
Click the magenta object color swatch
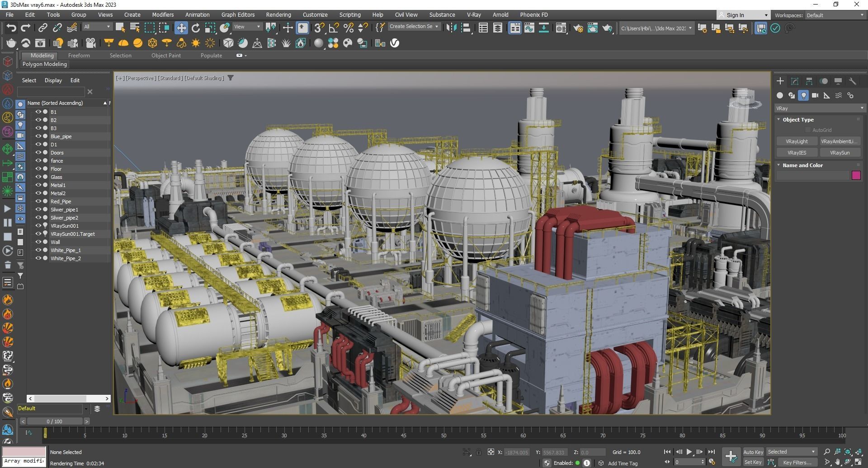point(856,175)
